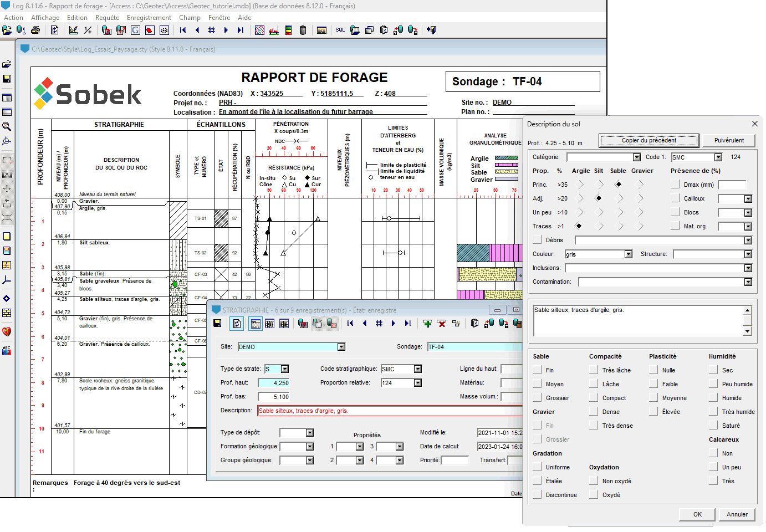Click the blue diamond icon in sidebar
766x532 pixels.
[7, 298]
